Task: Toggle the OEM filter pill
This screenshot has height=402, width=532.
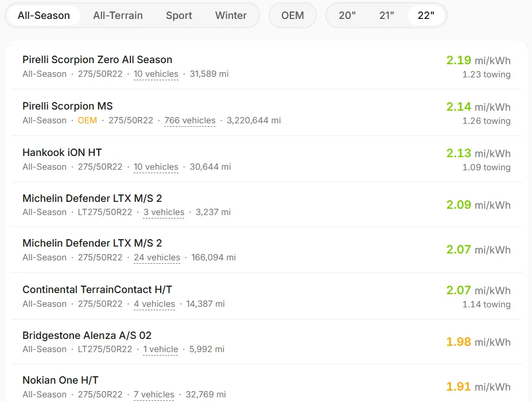Action: coord(293,15)
